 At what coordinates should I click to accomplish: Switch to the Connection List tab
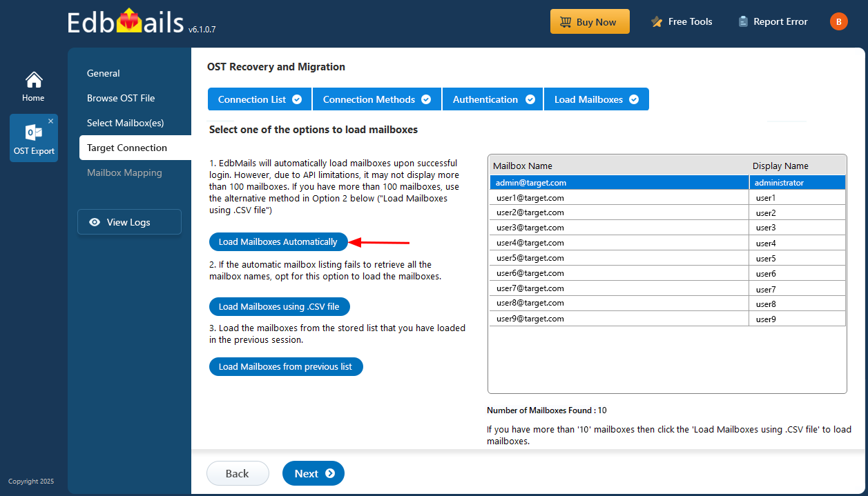tap(260, 99)
